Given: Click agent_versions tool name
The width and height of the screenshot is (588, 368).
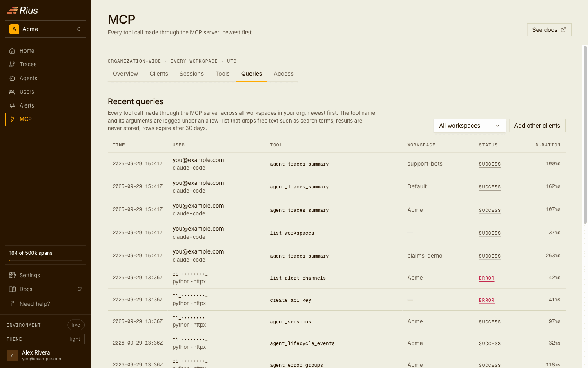Looking at the screenshot, I should (290, 322).
